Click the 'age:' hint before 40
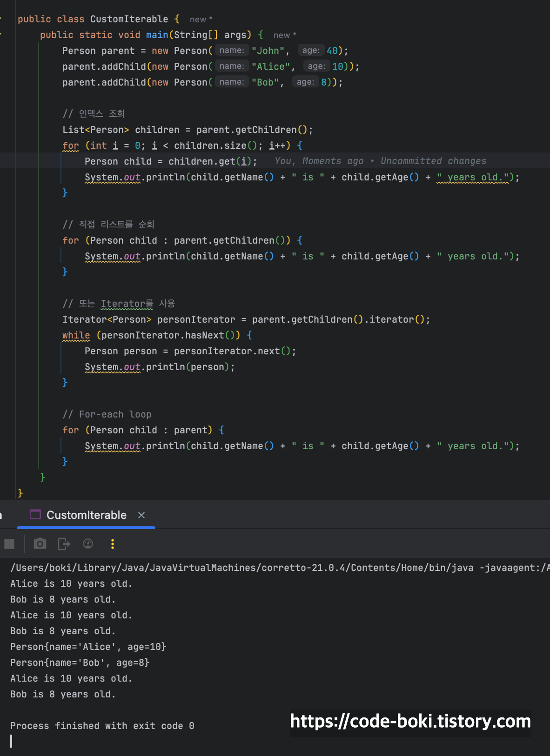 (311, 50)
